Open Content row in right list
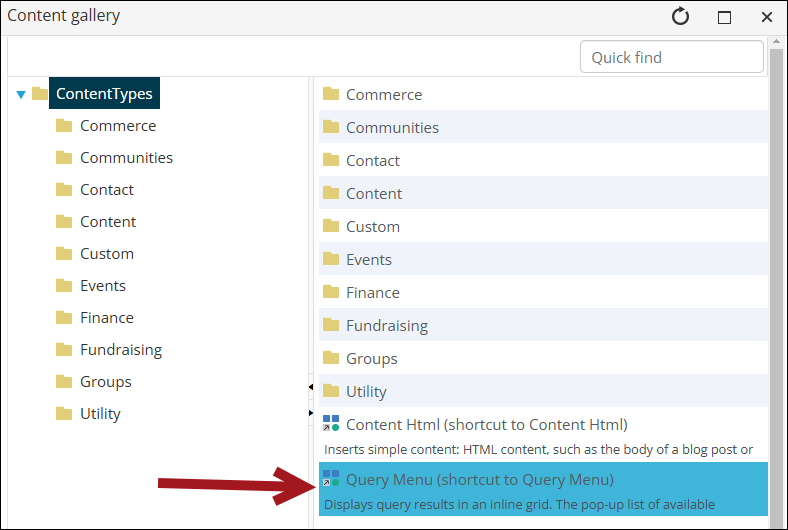This screenshot has width=788, height=530. 543,193
